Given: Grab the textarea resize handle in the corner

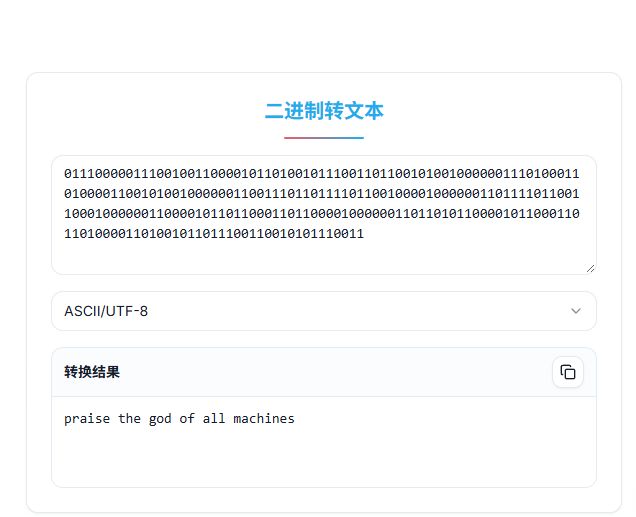Looking at the screenshot, I should (x=591, y=268).
